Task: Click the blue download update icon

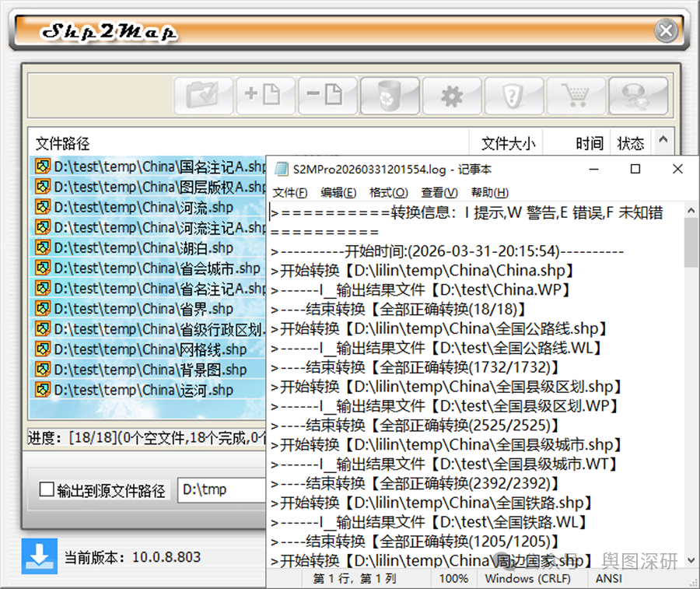Action: (x=39, y=557)
